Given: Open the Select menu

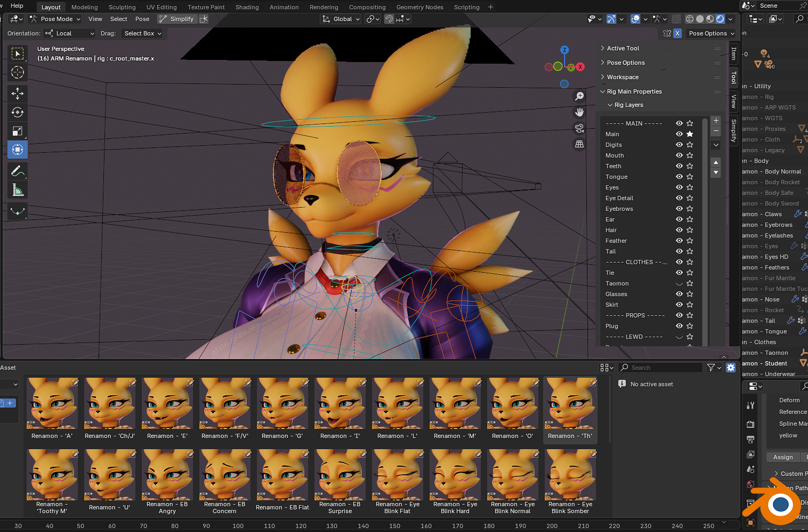Looking at the screenshot, I should 119,19.
